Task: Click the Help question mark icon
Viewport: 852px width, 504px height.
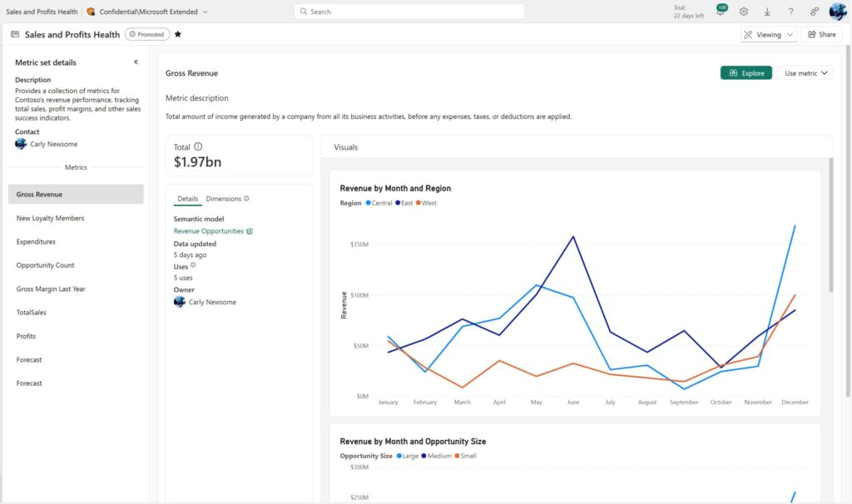Action: tap(791, 12)
